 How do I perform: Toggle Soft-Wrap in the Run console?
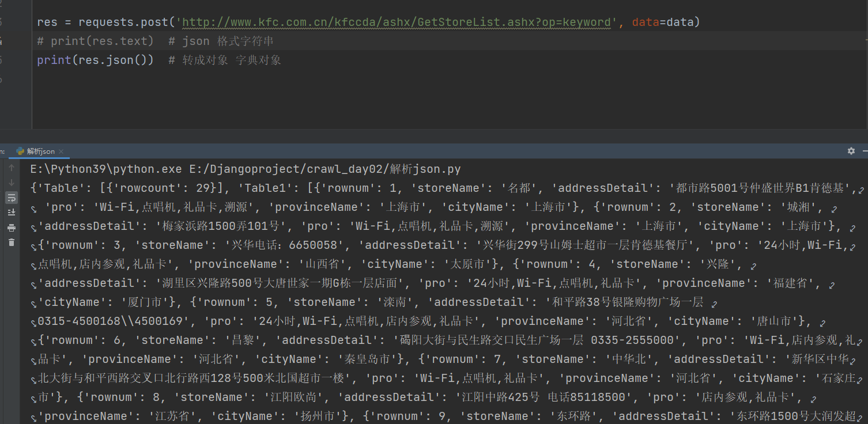(x=11, y=198)
